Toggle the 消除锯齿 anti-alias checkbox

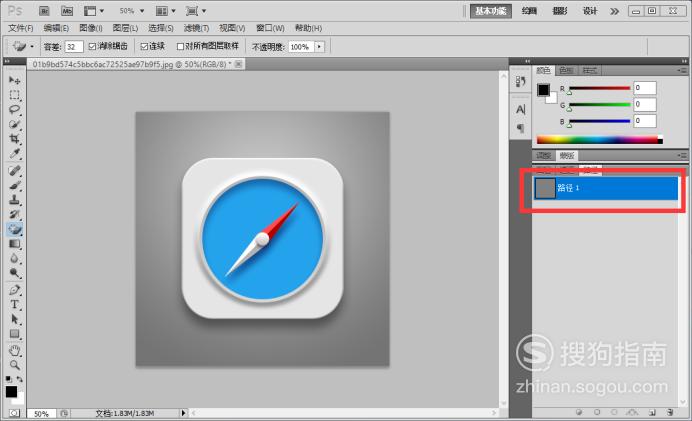click(x=92, y=46)
